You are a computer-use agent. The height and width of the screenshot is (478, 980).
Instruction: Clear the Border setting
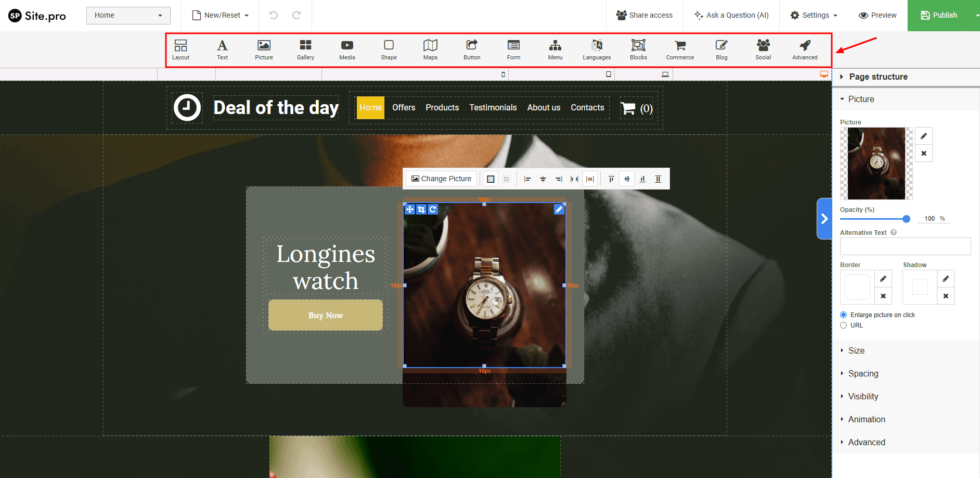pos(883,296)
